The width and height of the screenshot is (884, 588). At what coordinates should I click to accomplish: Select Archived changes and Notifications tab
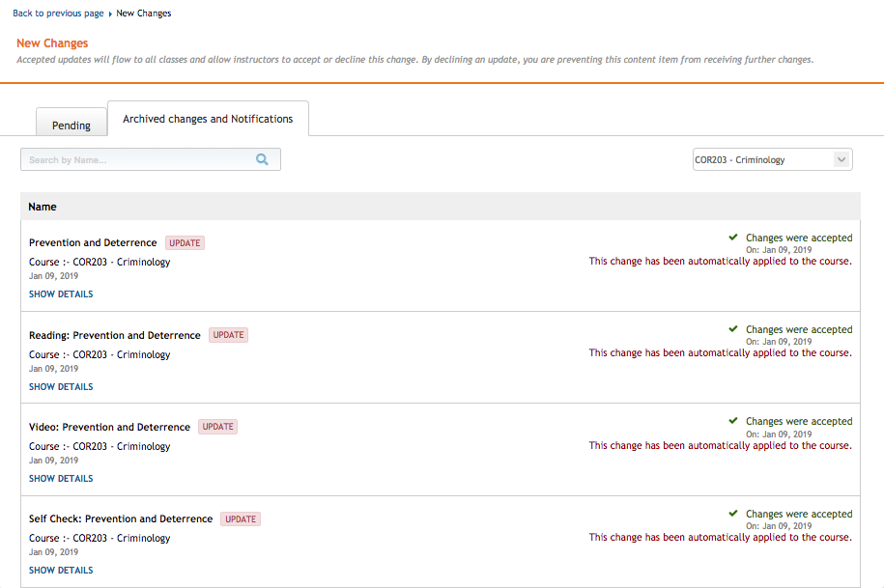pos(208,120)
